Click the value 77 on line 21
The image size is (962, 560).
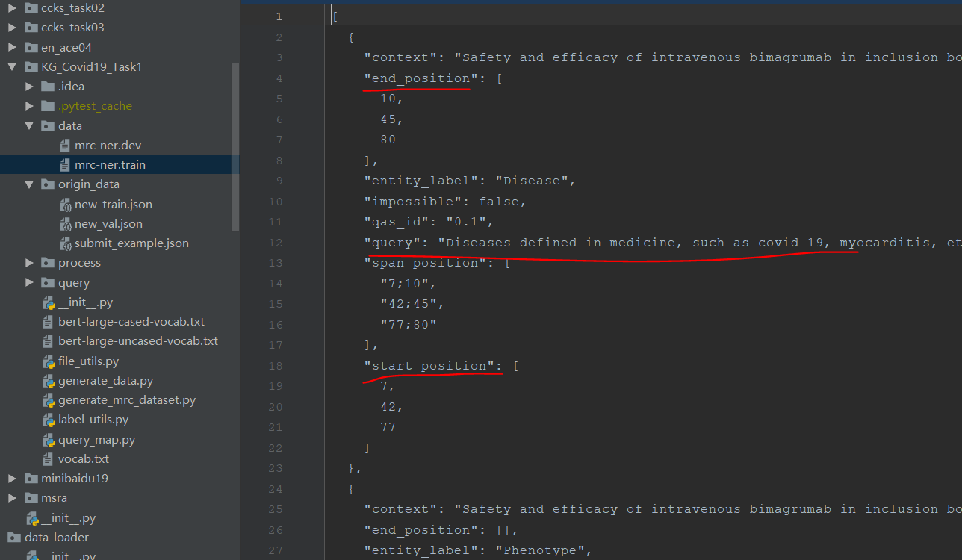tap(388, 427)
